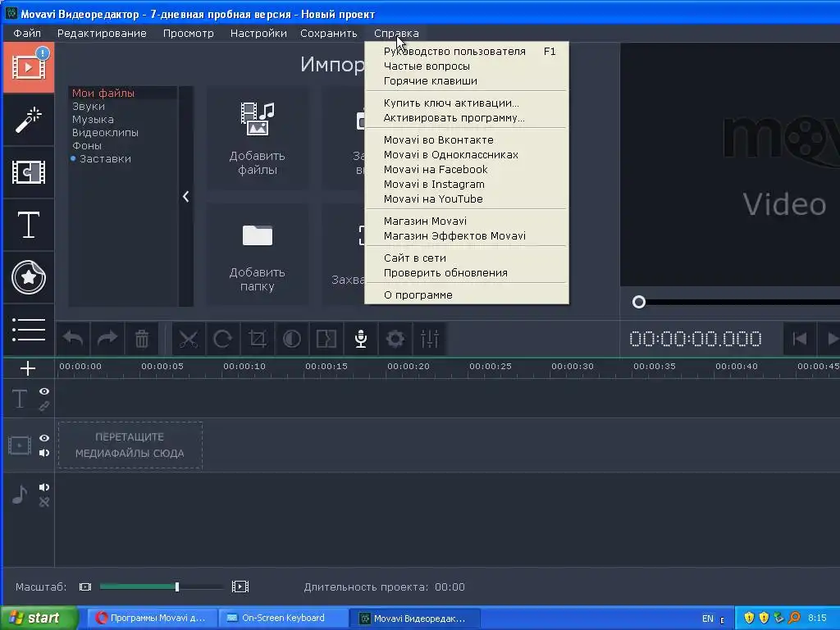Click the timeline zoom slider handle
Screen dimensions: 840x630
[x=177, y=587]
